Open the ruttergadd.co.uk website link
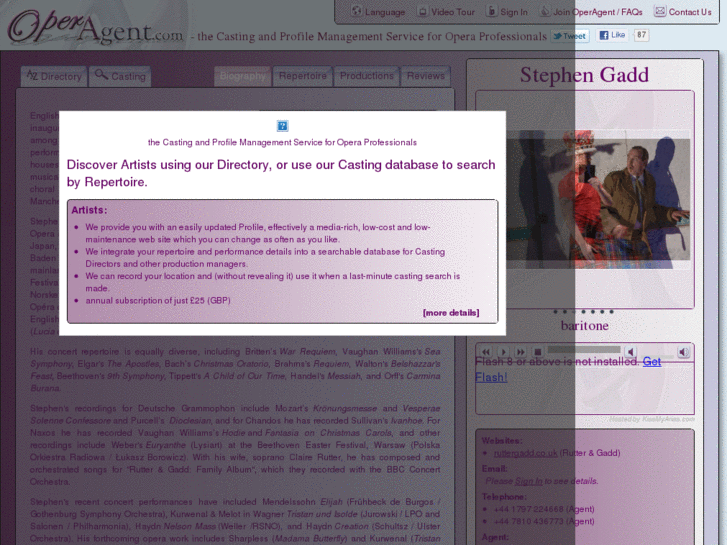This screenshot has height=545, width=727. (x=525, y=453)
